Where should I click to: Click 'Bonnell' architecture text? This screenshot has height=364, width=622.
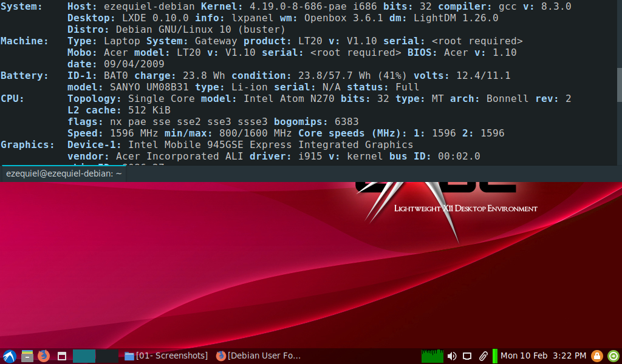[x=507, y=98]
